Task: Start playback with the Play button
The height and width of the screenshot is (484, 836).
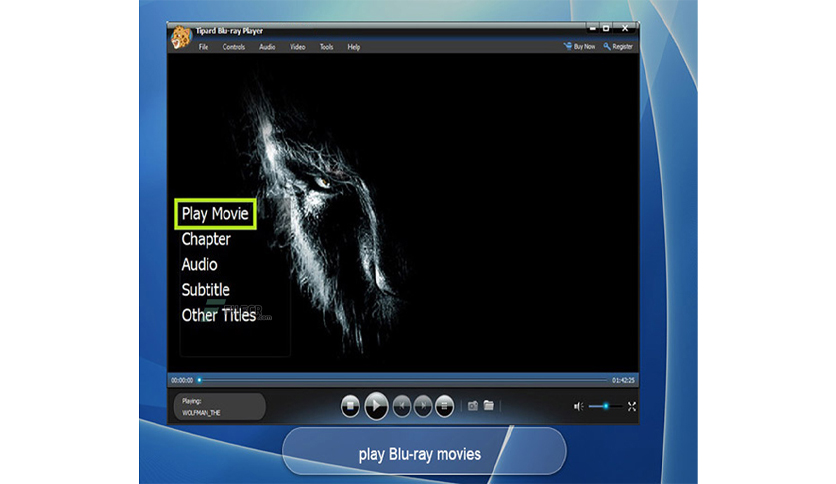Action: (376, 406)
